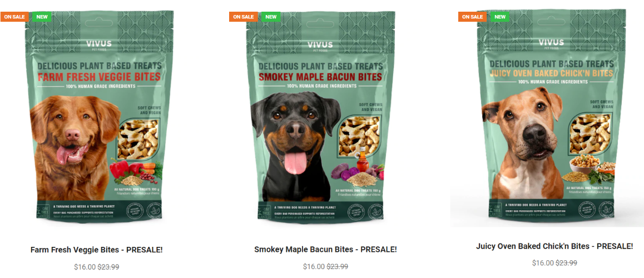Click the ON SALE badge on Veggie Bites
Viewport: 644px width, 278px height.
click(14, 17)
